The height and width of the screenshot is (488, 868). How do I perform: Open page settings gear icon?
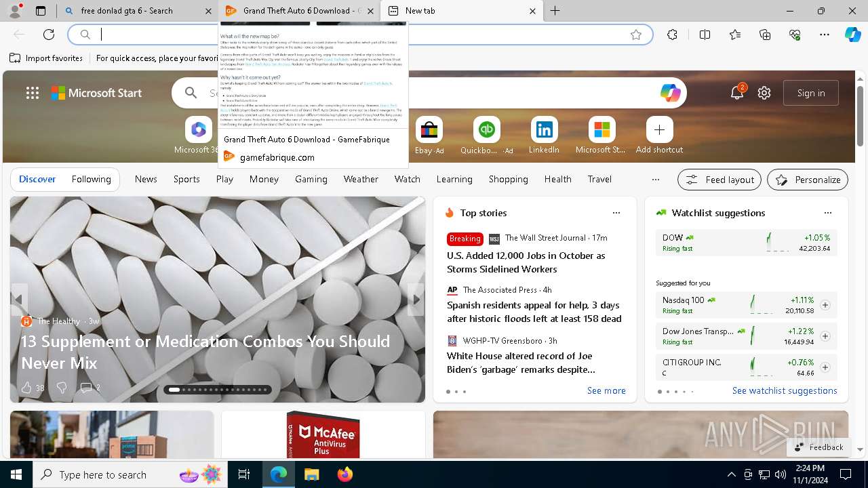[x=764, y=93]
